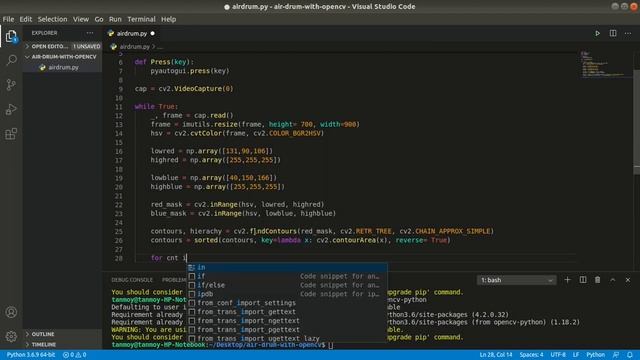Screen dimensions: 640x360
Task: Click the unsaved dot on airdrum.py tab
Action: click(153, 33)
